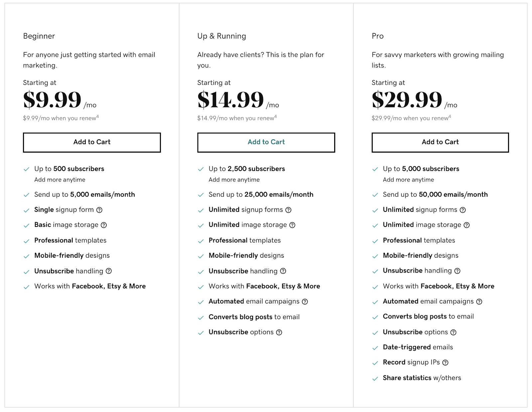The image size is (532, 412).
Task: Open help icon for Up & Running Unlimited signup forms
Action: [x=289, y=210]
